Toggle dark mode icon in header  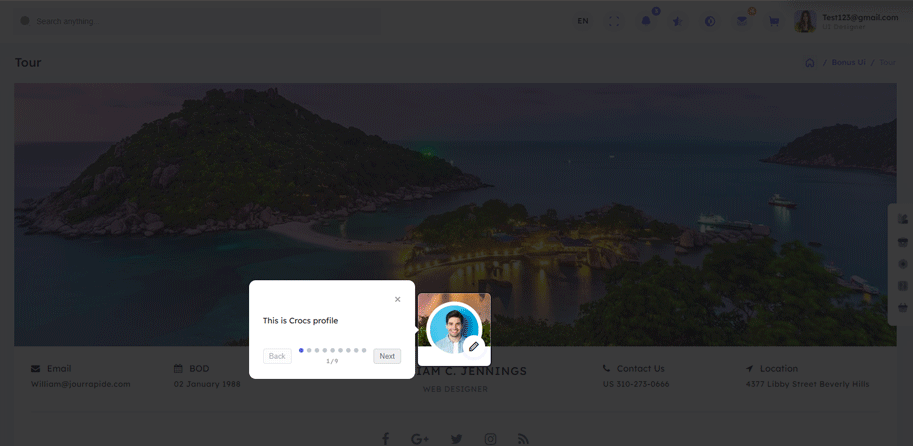pos(710,21)
